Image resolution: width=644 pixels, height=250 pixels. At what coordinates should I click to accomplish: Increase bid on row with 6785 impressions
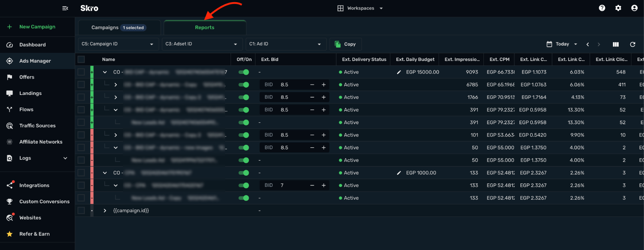[x=324, y=85]
